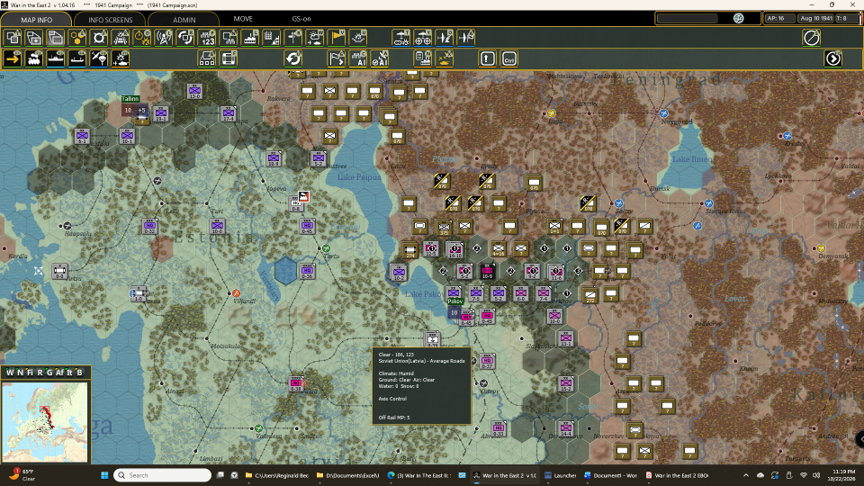Toggle N minimap filter
Image resolution: width=864 pixels, height=486 pixels.
[20, 372]
